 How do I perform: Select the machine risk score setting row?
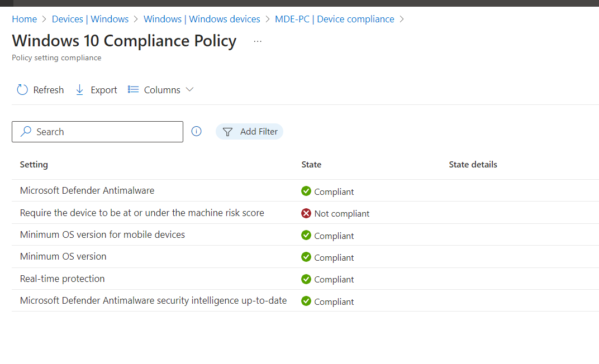(x=142, y=213)
